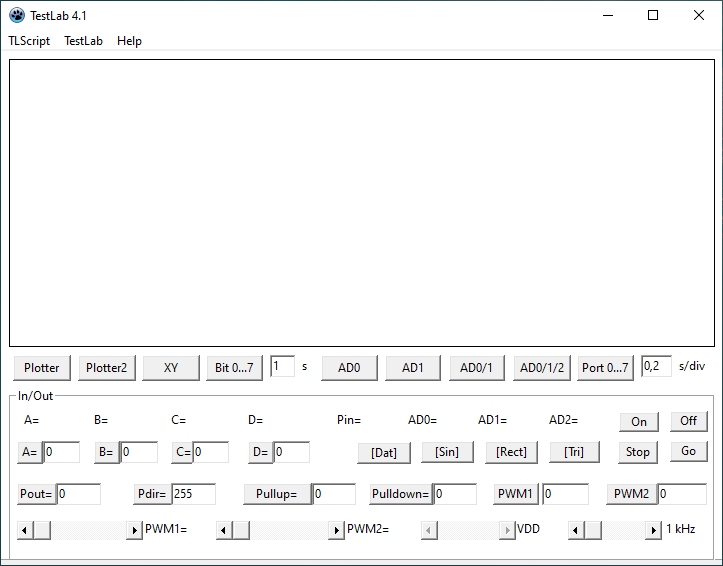723x566 pixels.
Task: Click the Pdir value input field
Action: point(193,494)
